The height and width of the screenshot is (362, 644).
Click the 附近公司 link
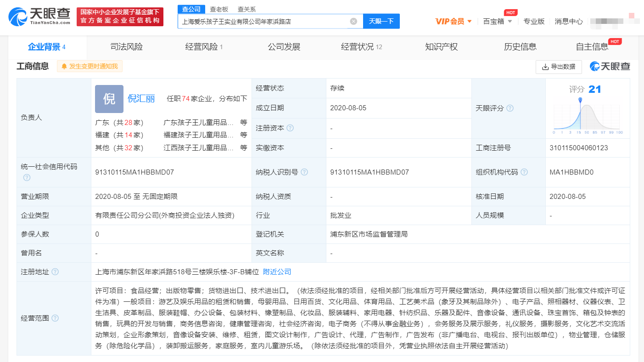pos(277,272)
